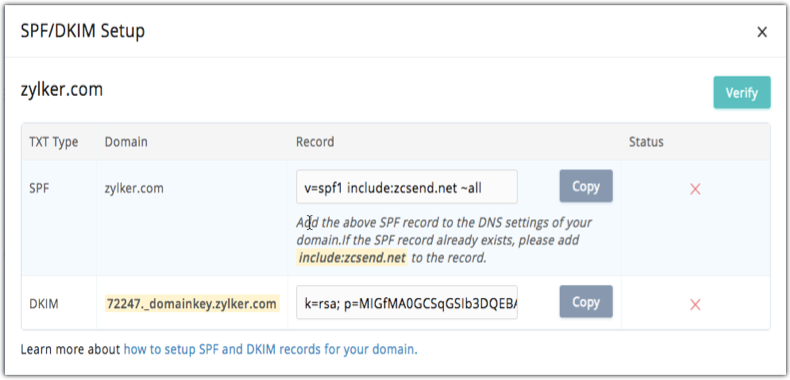This screenshot has width=790, height=380.
Task: Copy the SPF record value
Action: pyautogui.click(x=586, y=186)
